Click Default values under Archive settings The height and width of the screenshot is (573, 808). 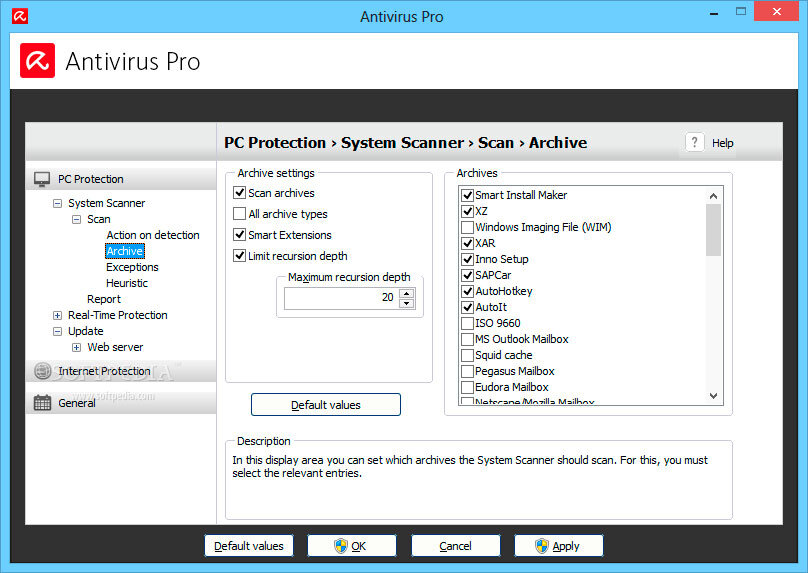point(326,405)
